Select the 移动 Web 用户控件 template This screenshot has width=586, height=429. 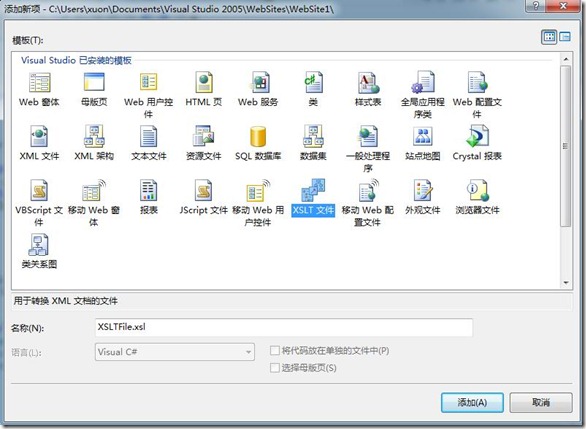pyautogui.click(x=258, y=203)
